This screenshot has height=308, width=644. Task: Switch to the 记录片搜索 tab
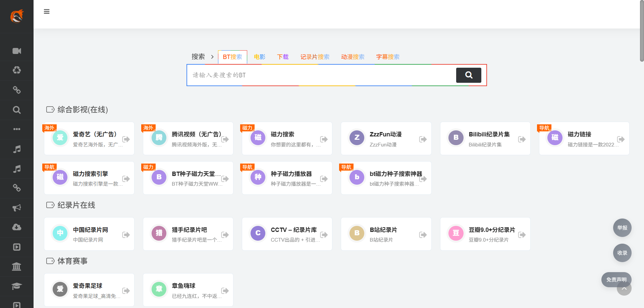coord(315,57)
